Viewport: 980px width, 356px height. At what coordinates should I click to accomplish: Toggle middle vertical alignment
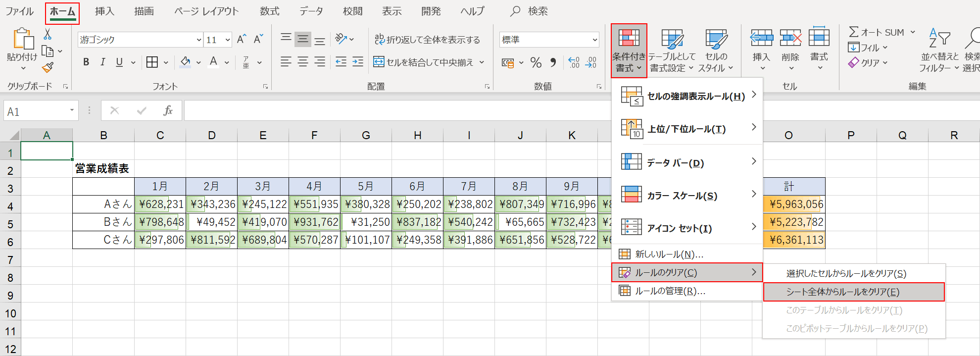pyautogui.click(x=303, y=39)
